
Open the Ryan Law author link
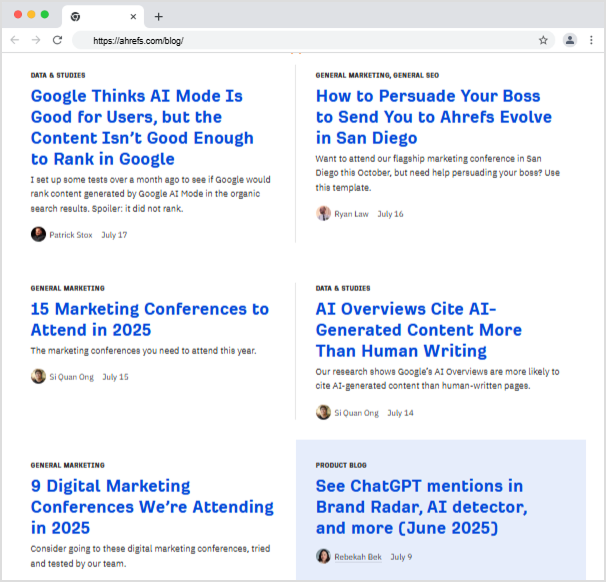(351, 214)
